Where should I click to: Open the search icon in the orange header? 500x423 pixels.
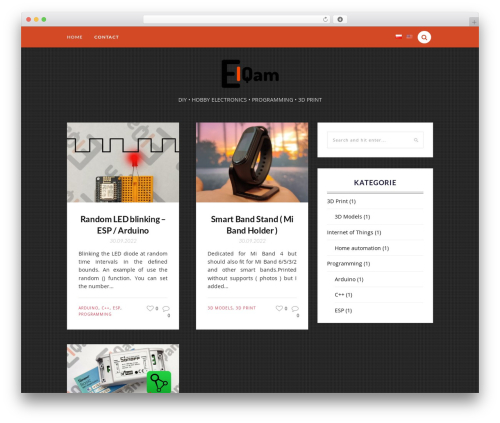(x=424, y=37)
